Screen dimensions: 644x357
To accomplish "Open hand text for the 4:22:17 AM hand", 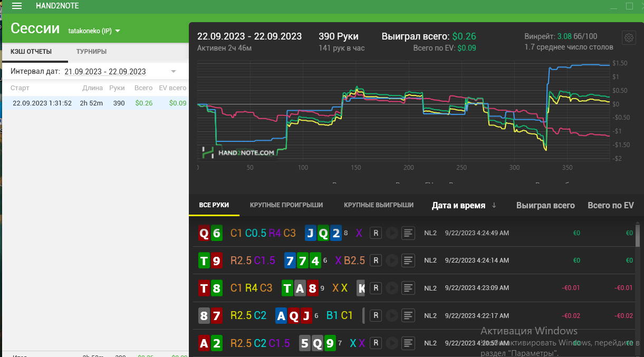I will pyautogui.click(x=408, y=315).
